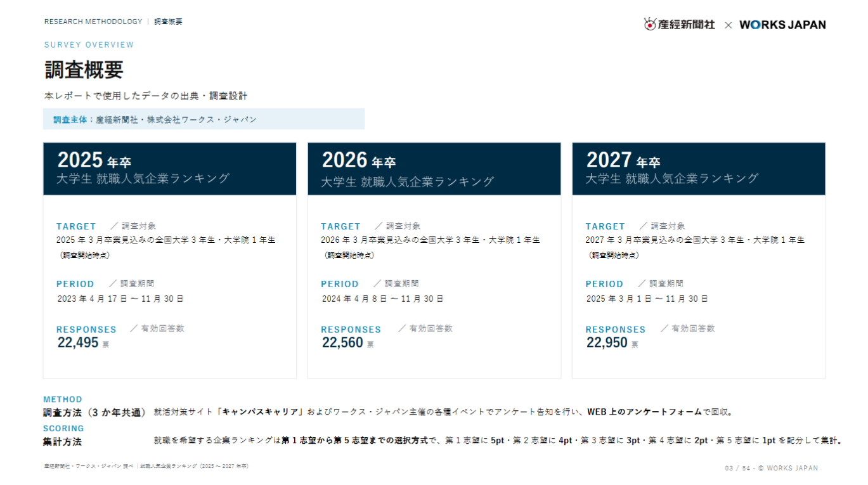Click the page number 03 / 54
Screen dimensions: 868x485
(x=738, y=469)
